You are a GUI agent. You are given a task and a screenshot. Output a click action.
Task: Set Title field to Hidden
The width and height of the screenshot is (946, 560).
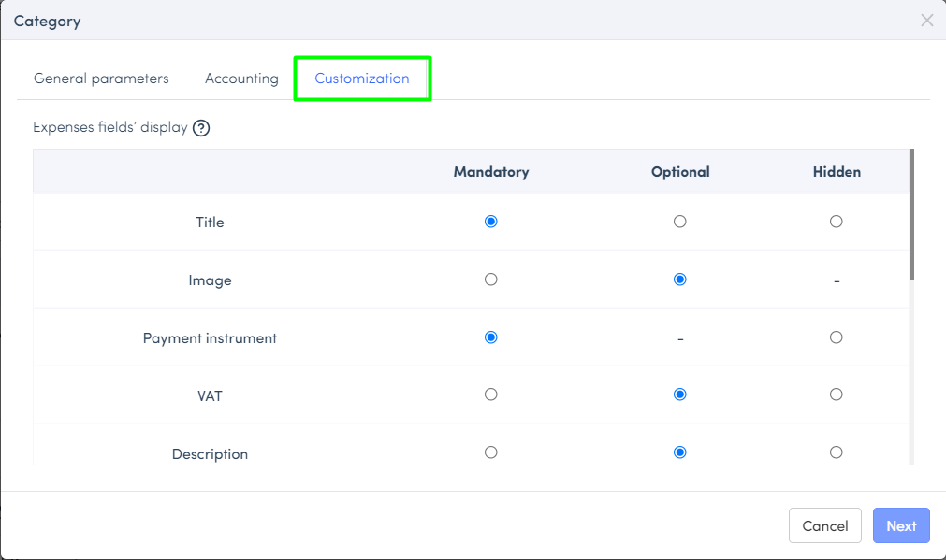[837, 222]
